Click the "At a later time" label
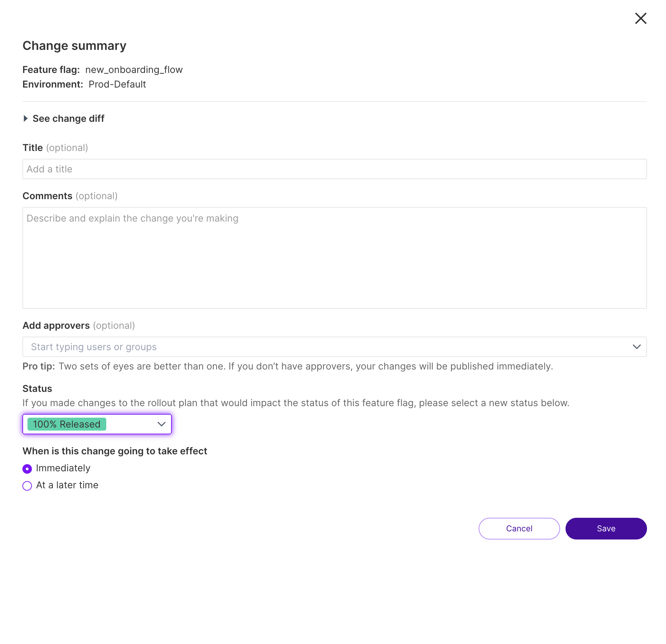Image resolution: width=666 pixels, height=644 pixels. pos(67,485)
